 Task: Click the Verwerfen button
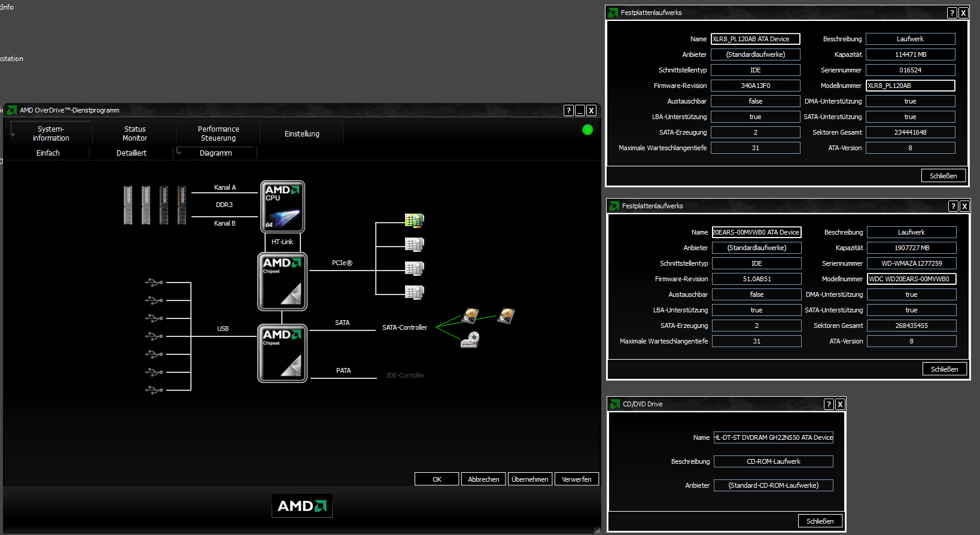tap(577, 479)
